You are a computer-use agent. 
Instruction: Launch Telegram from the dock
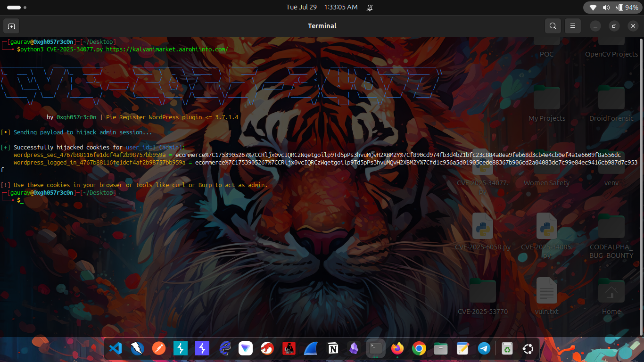click(x=484, y=348)
